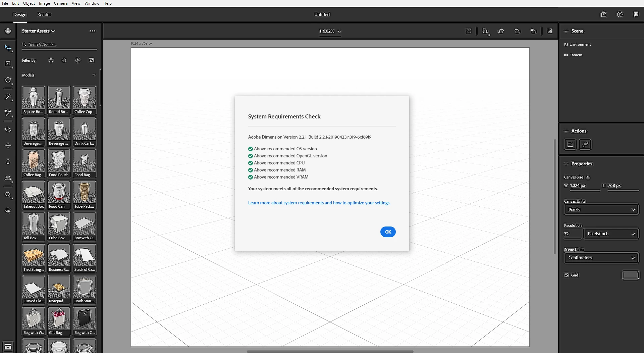Select the Zoom tool
This screenshot has width=644, height=353.
[8, 195]
